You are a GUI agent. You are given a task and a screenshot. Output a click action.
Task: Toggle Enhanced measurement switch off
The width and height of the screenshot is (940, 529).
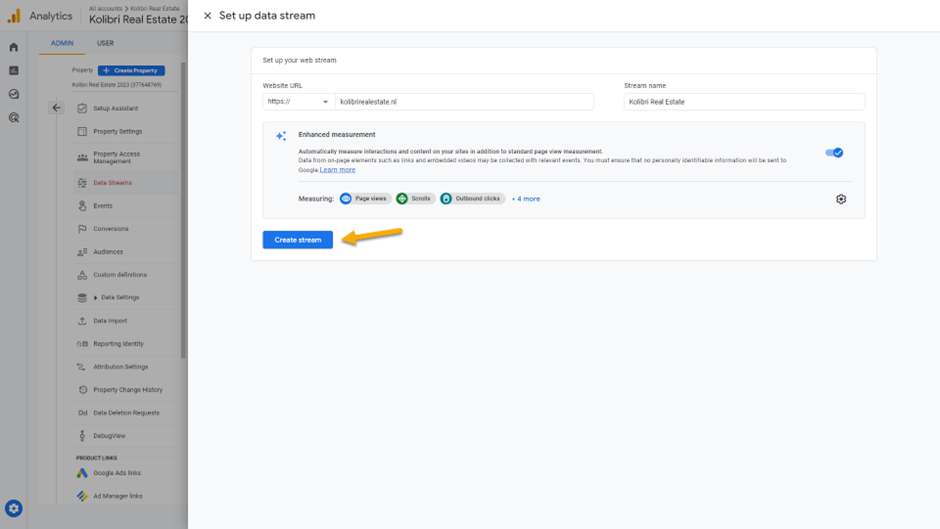coord(834,153)
